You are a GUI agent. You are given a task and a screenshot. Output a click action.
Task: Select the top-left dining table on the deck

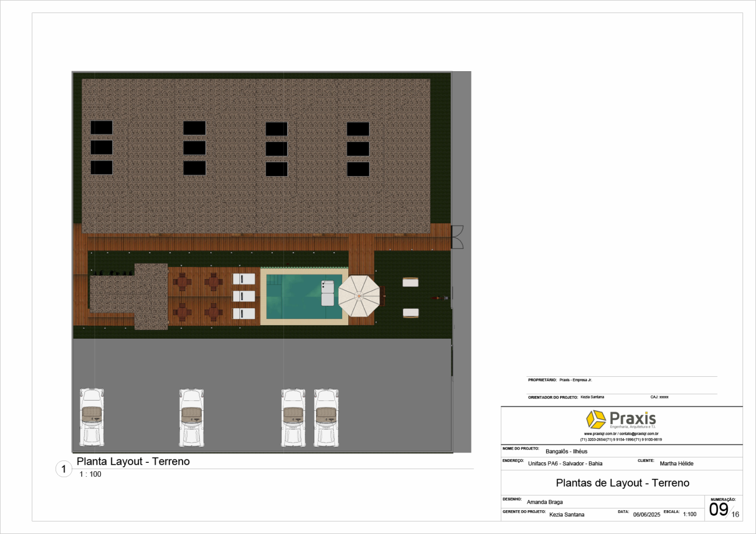182,282
